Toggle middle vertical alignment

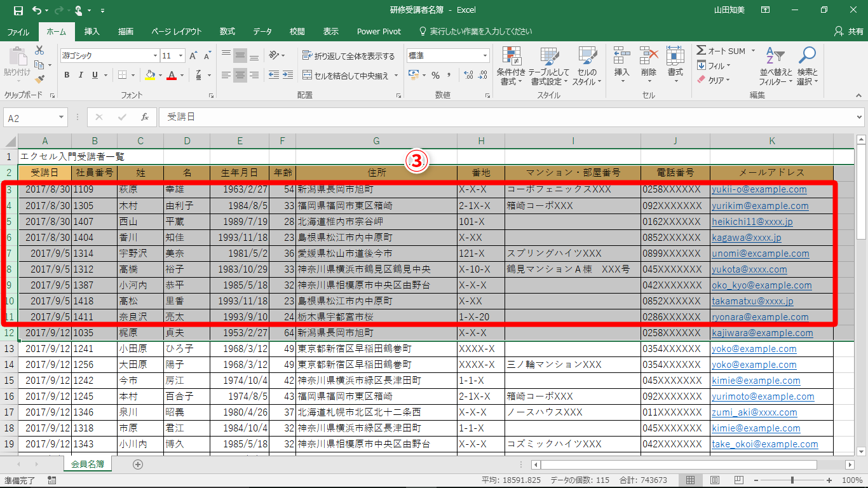coord(240,55)
